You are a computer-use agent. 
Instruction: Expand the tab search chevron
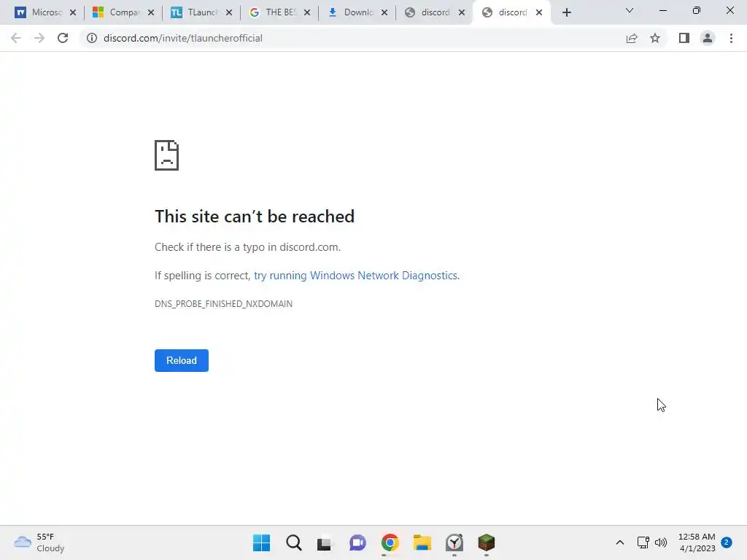(630, 10)
